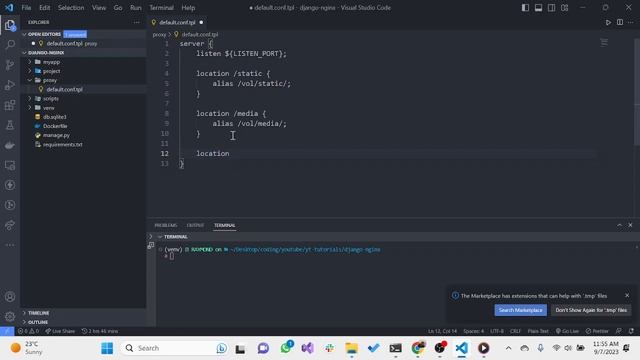Toggle bottom panel layout button
The image size is (640, 360).
(x=538, y=8)
